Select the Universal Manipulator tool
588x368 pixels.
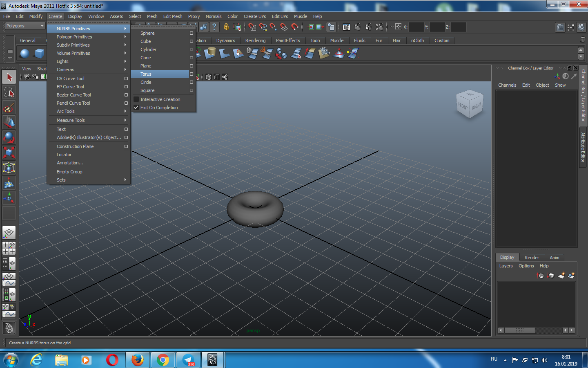pos(9,168)
